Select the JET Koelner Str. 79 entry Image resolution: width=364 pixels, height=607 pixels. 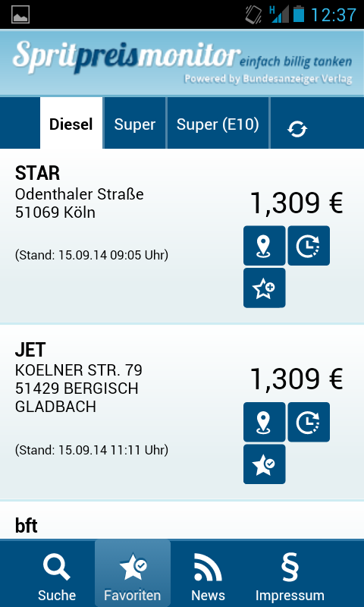click(x=182, y=412)
